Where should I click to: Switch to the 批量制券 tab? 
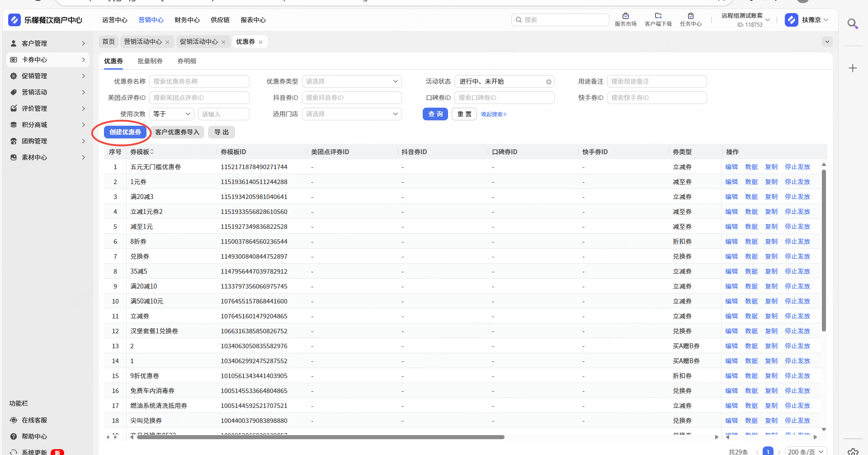(x=150, y=61)
